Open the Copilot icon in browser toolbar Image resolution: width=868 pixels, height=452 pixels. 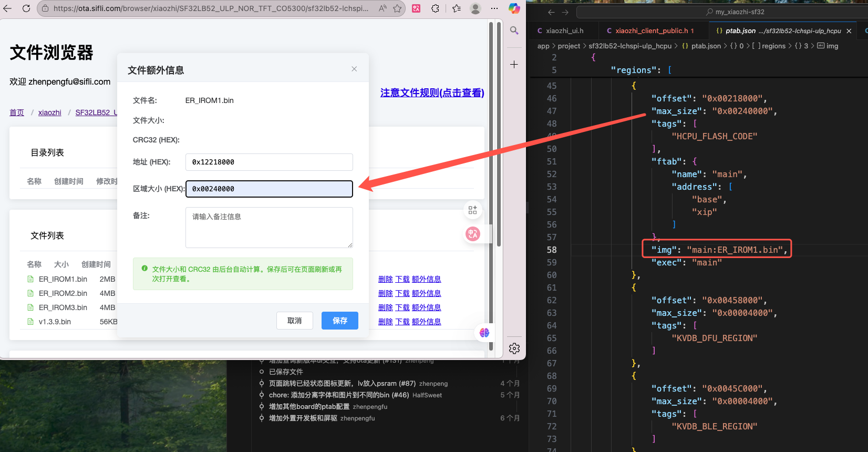coord(514,8)
